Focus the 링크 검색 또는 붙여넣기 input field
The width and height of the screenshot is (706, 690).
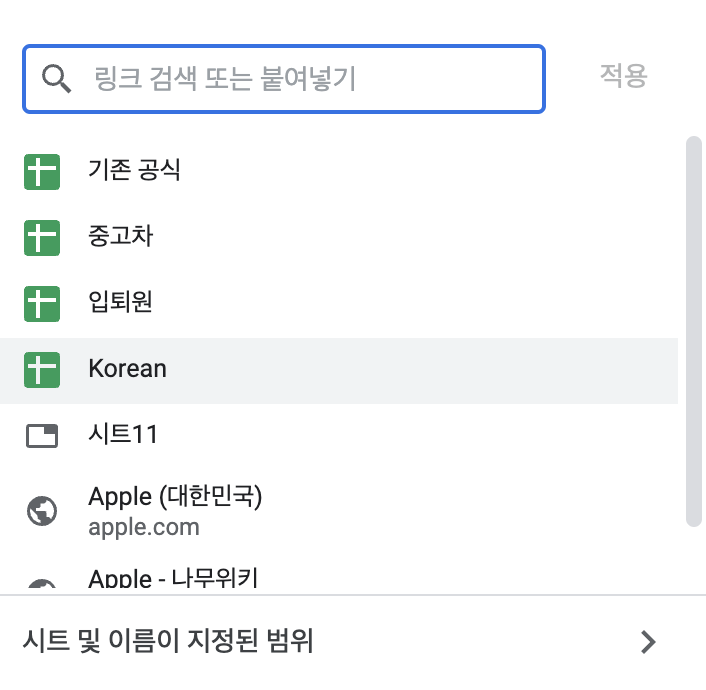tap(284, 79)
